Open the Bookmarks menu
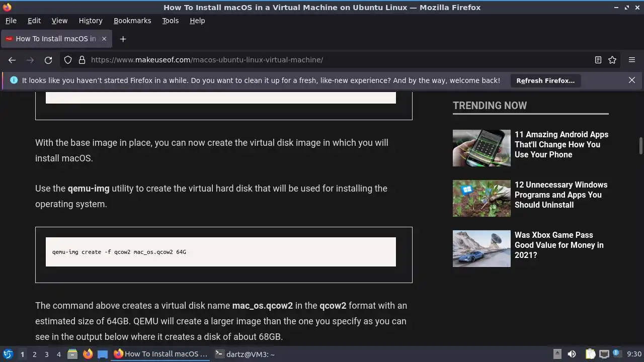 click(132, 21)
